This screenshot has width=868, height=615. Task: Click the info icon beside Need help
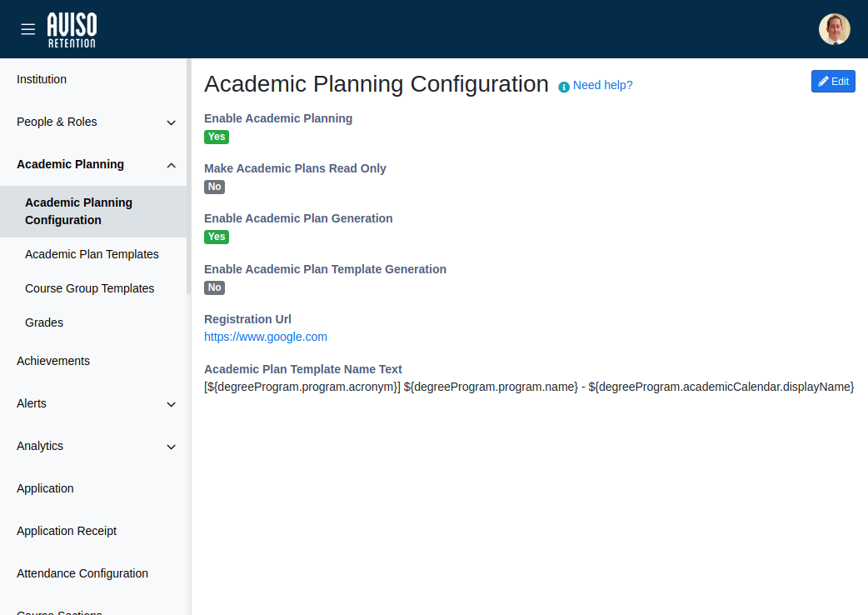tap(563, 86)
